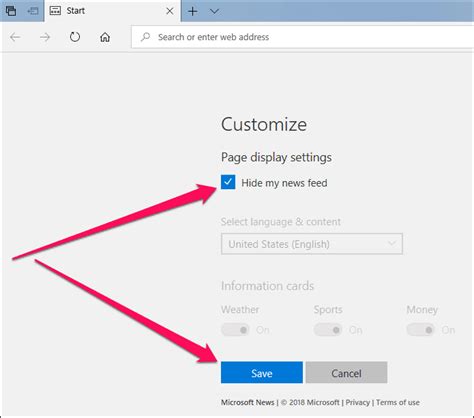Click the © 2018 Microsoft text
Image resolution: width=474 pixels, height=418 pixels.
310,403
